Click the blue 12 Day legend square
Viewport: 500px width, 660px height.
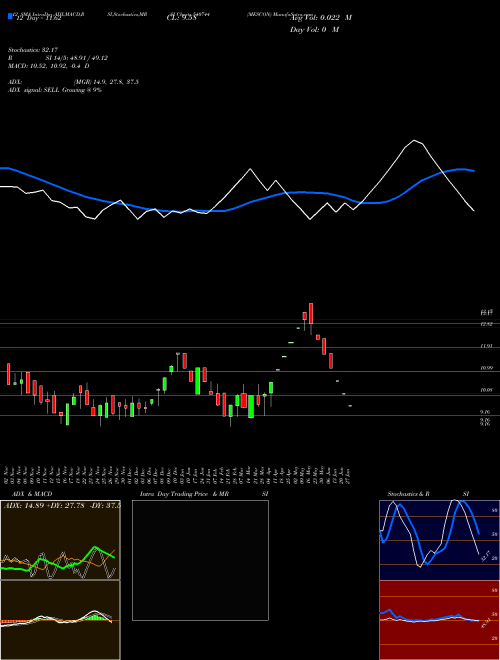[x=10, y=16]
